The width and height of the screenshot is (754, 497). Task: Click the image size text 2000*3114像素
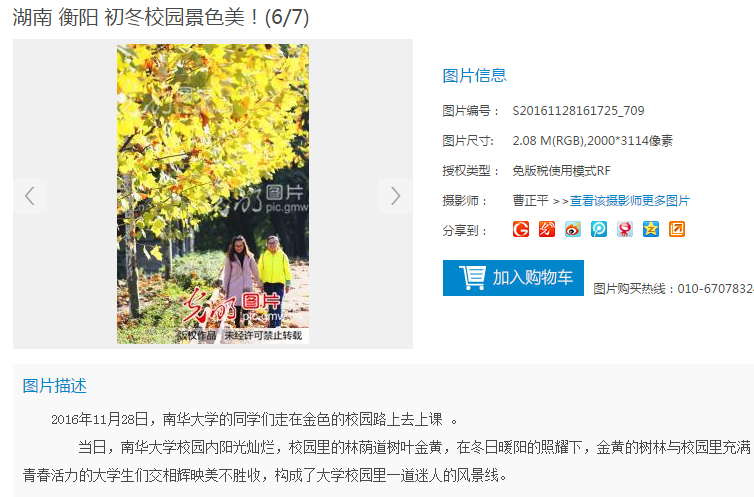coord(630,141)
